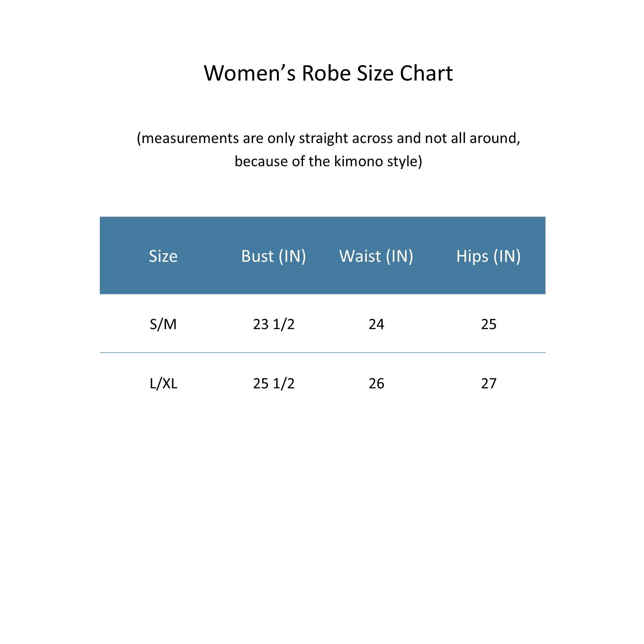Click the 25 1/2 bust value
Viewport: 644px width, 644px height.
pyautogui.click(x=274, y=384)
